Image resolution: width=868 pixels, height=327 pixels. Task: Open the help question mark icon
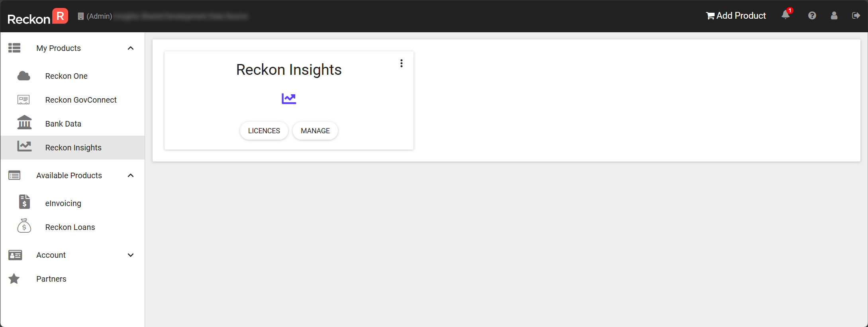812,16
